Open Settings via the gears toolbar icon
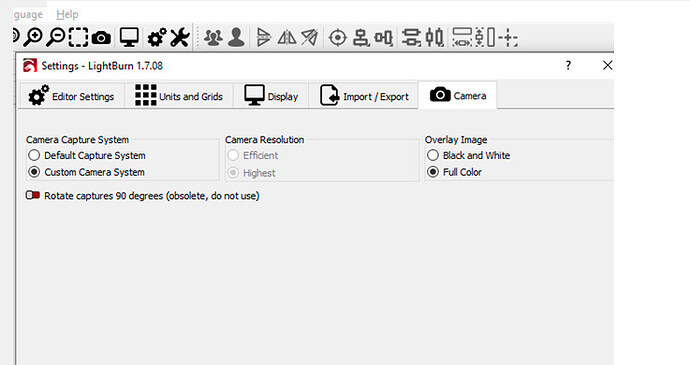690x365 pixels. (x=157, y=37)
